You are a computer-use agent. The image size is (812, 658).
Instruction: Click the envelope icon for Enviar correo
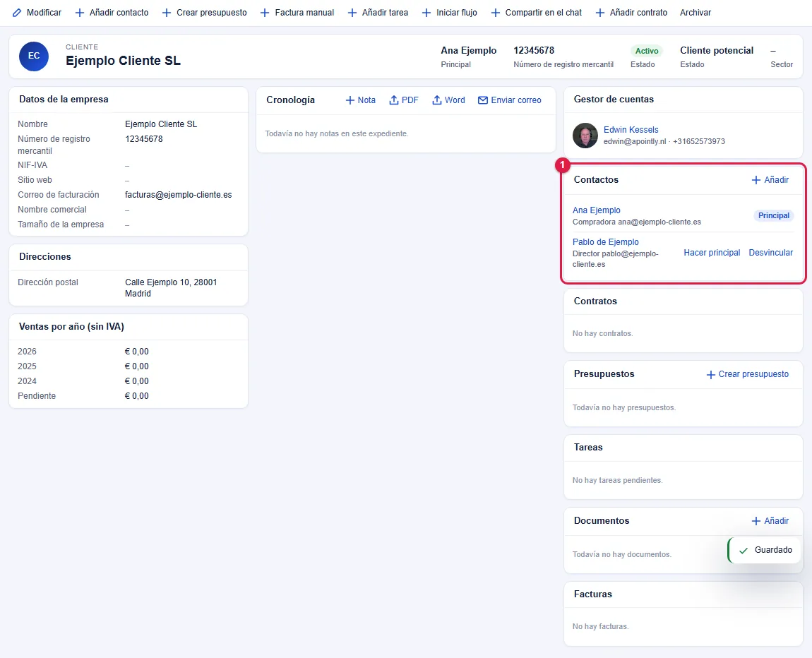[x=483, y=100]
